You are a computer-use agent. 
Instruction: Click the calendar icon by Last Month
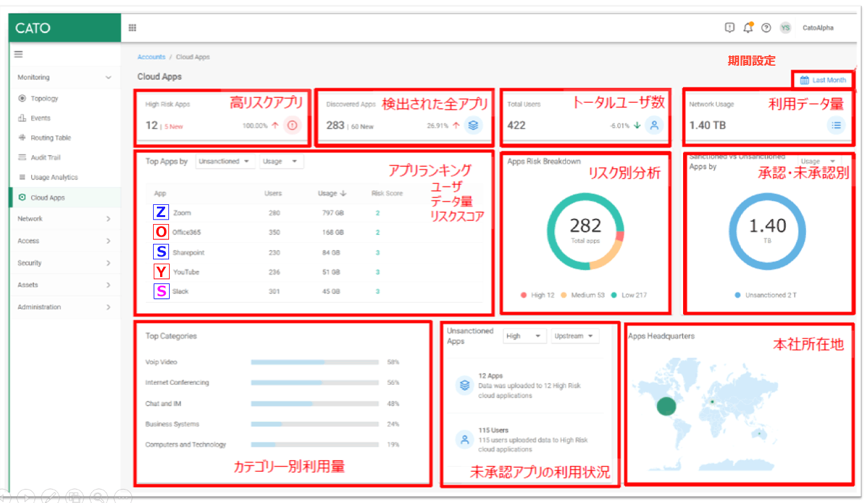click(805, 80)
